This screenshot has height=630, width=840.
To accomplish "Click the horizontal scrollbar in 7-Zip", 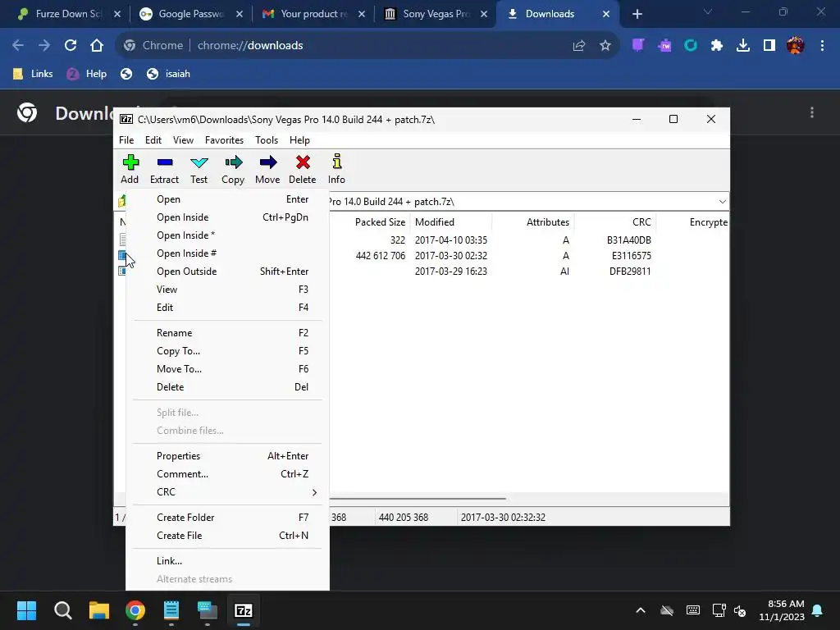I will (x=418, y=499).
